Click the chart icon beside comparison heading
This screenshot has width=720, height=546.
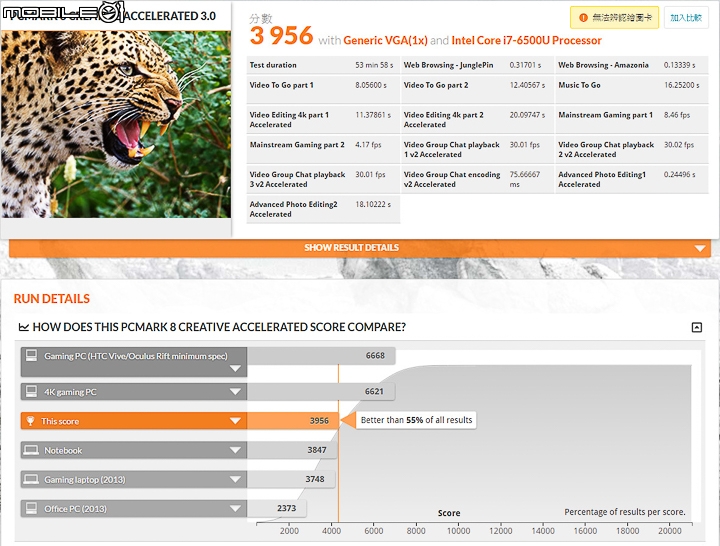[x=23, y=327]
